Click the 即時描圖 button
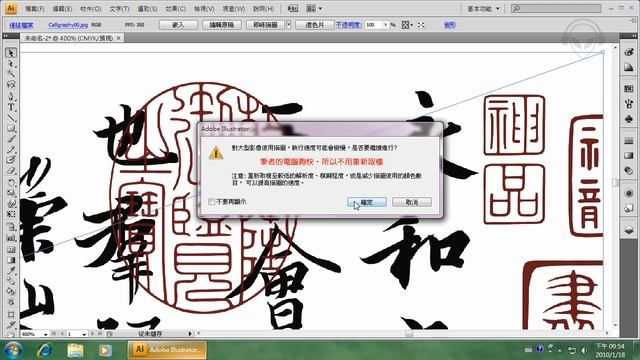 point(266,25)
